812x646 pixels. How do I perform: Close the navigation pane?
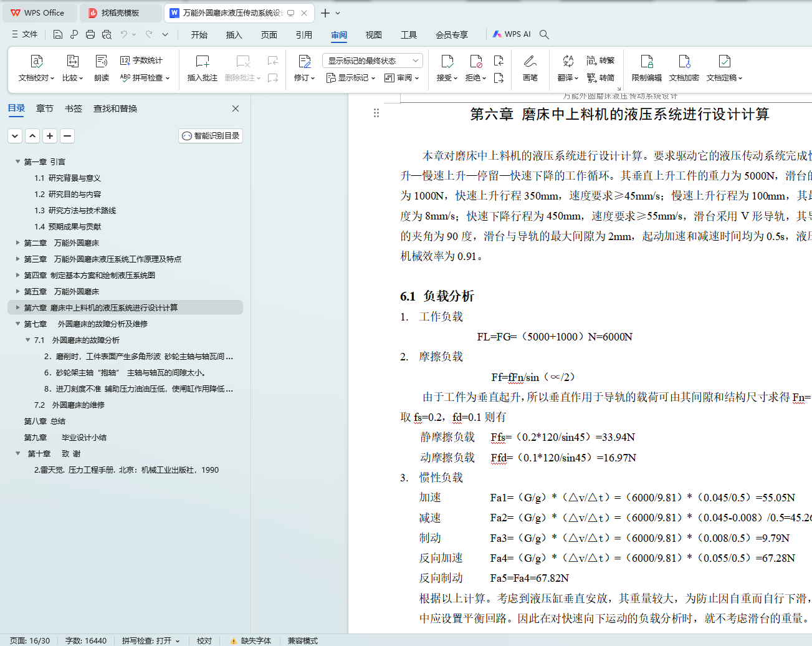point(236,108)
